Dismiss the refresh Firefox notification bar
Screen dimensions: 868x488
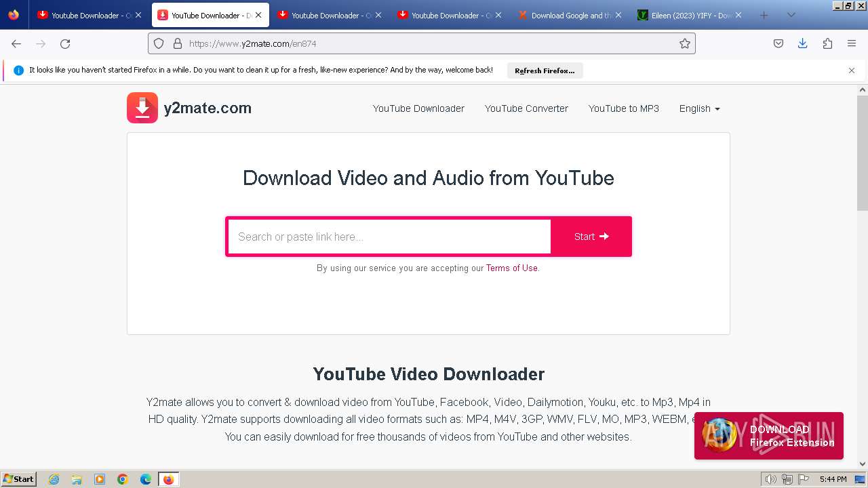(852, 70)
